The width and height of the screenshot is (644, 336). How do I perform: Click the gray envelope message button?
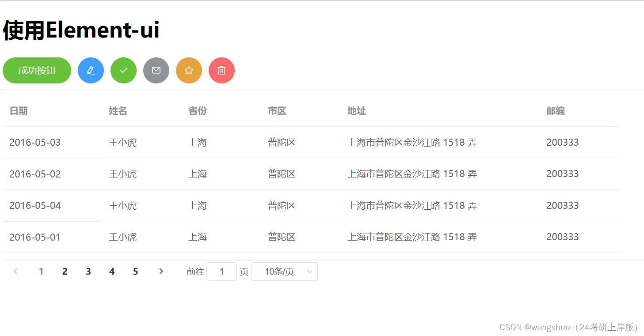(x=156, y=70)
